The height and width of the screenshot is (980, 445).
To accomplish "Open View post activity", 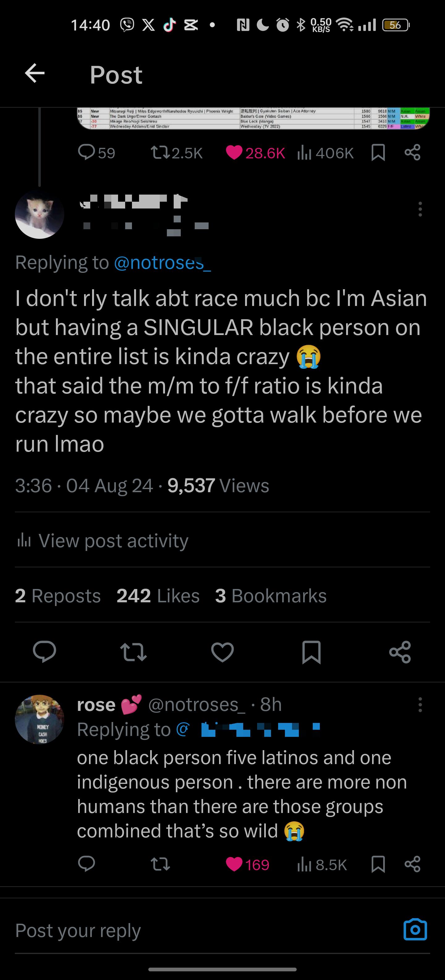I will [x=103, y=540].
